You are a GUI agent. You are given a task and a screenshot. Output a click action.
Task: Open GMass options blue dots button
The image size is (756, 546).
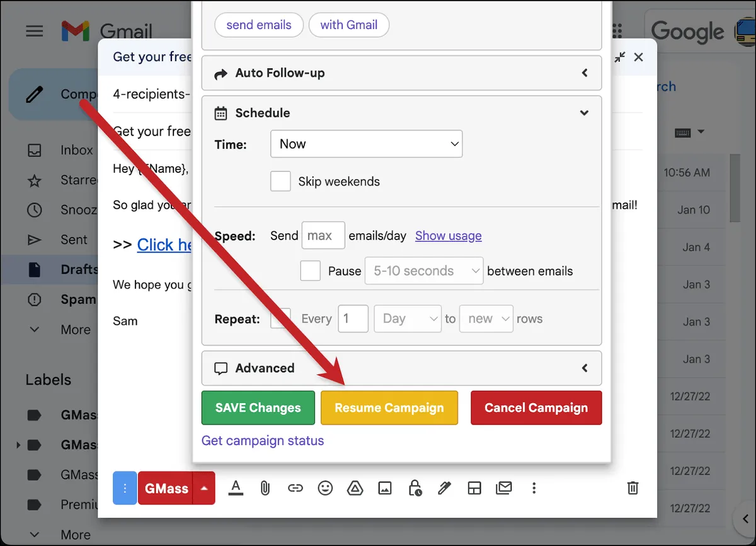[x=125, y=488]
